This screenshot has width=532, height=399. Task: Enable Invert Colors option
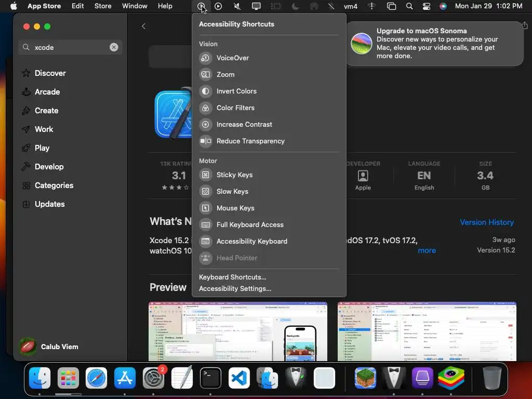[269, 91]
